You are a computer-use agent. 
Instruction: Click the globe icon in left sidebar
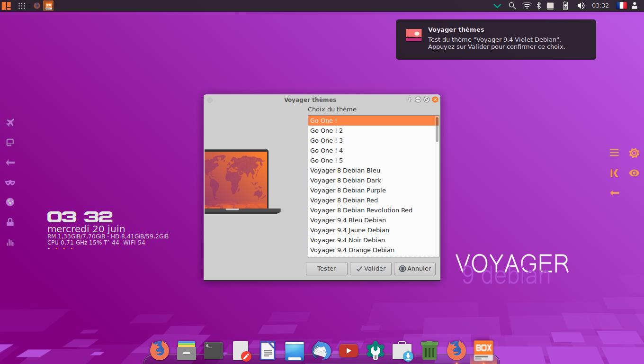click(x=10, y=202)
